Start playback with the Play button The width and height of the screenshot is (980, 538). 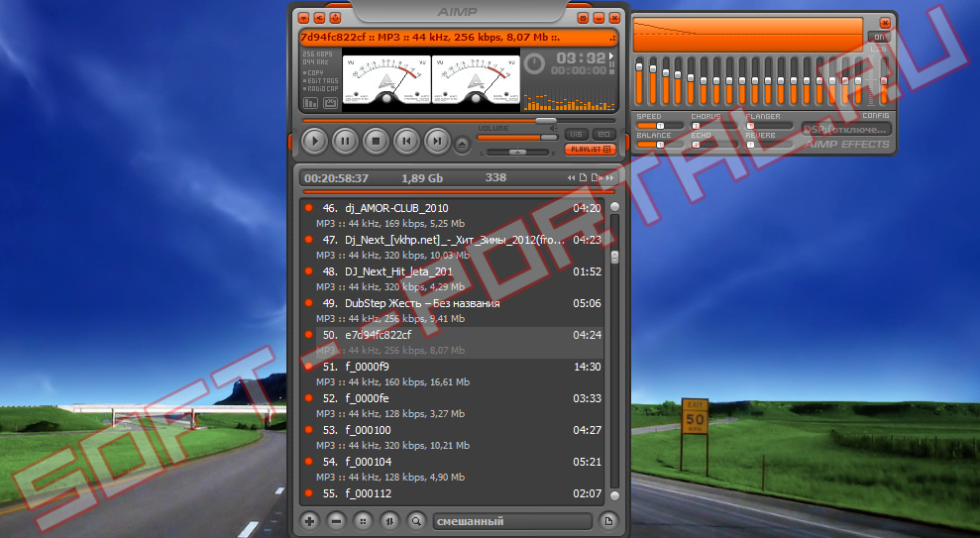(314, 142)
